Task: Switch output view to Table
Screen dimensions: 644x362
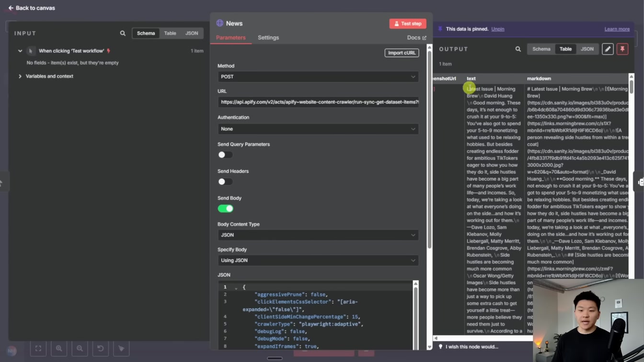Action: click(x=565, y=49)
